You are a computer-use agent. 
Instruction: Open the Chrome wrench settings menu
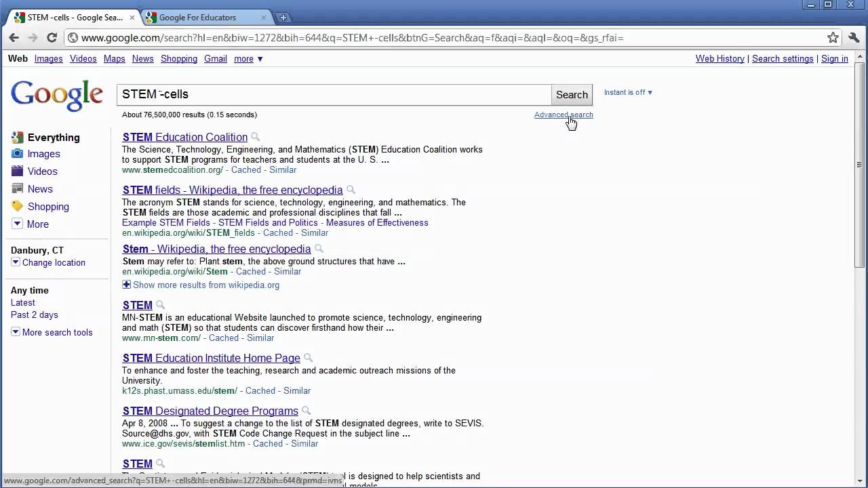click(x=854, y=38)
